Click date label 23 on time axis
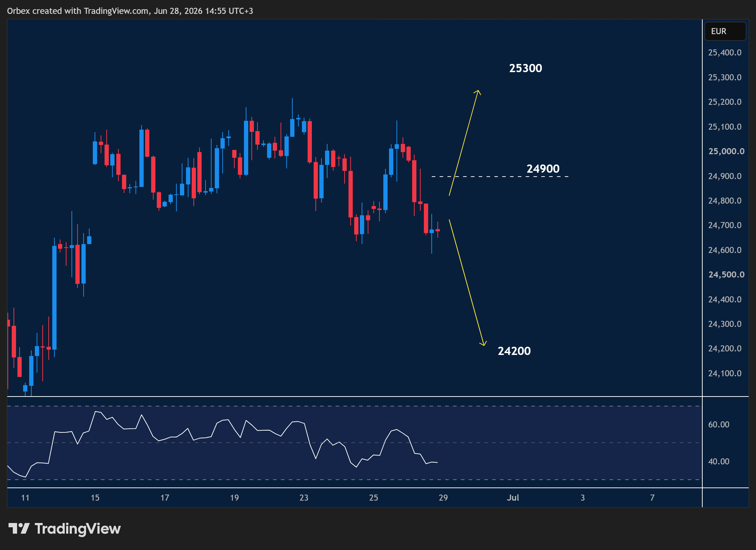The width and height of the screenshot is (756, 550). [x=304, y=498]
